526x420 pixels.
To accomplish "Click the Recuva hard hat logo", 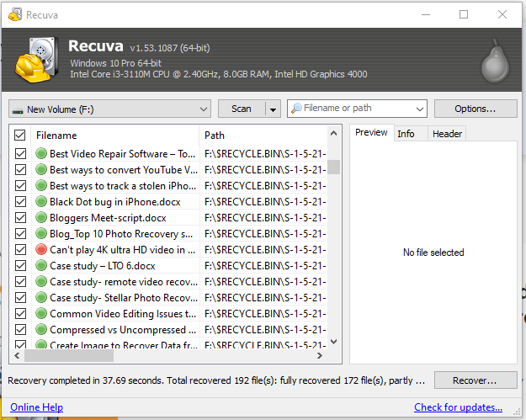I will click(x=36, y=60).
